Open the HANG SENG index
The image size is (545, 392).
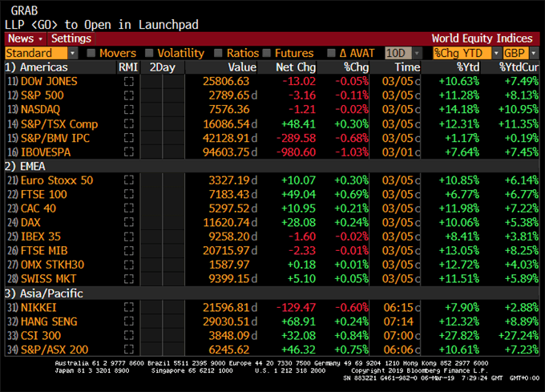click(49, 321)
